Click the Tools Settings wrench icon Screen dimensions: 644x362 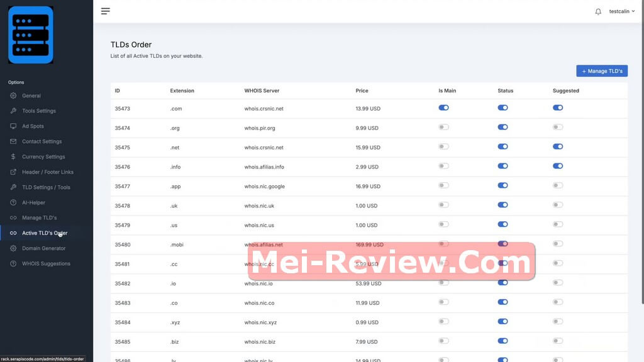[13, 111]
